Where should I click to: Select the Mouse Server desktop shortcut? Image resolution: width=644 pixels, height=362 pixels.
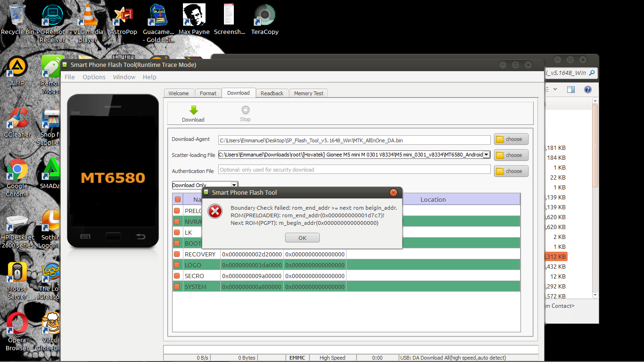(x=17, y=280)
